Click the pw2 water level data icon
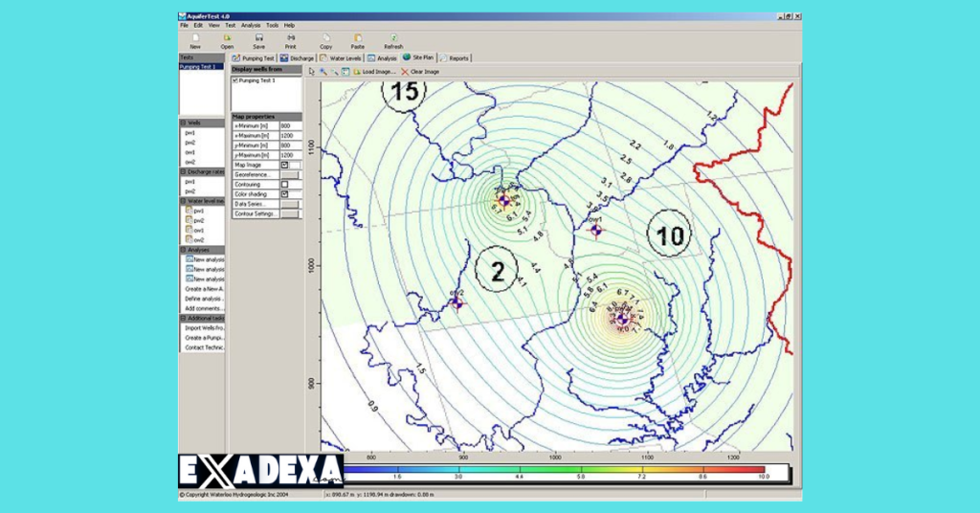 pyautogui.click(x=189, y=220)
